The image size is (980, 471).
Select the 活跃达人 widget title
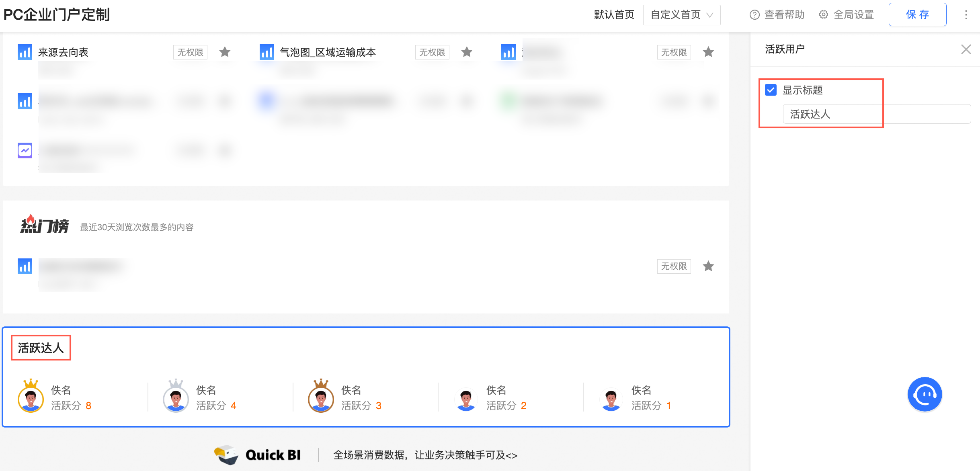(x=41, y=348)
